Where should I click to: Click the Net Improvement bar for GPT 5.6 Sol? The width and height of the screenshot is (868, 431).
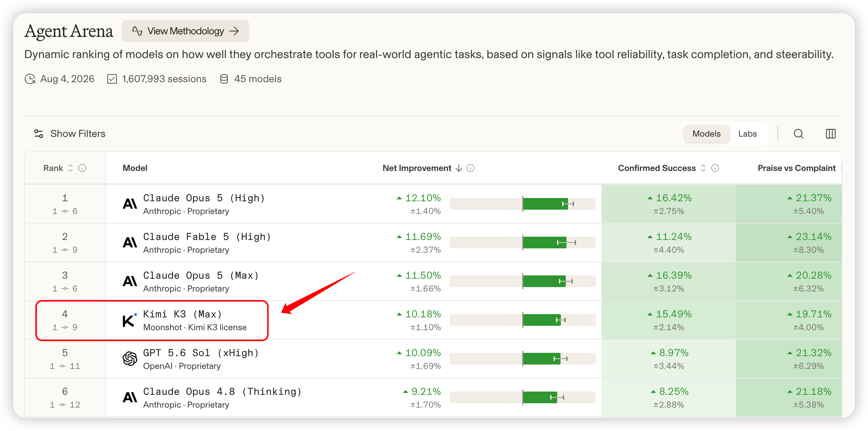click(523, 359)
